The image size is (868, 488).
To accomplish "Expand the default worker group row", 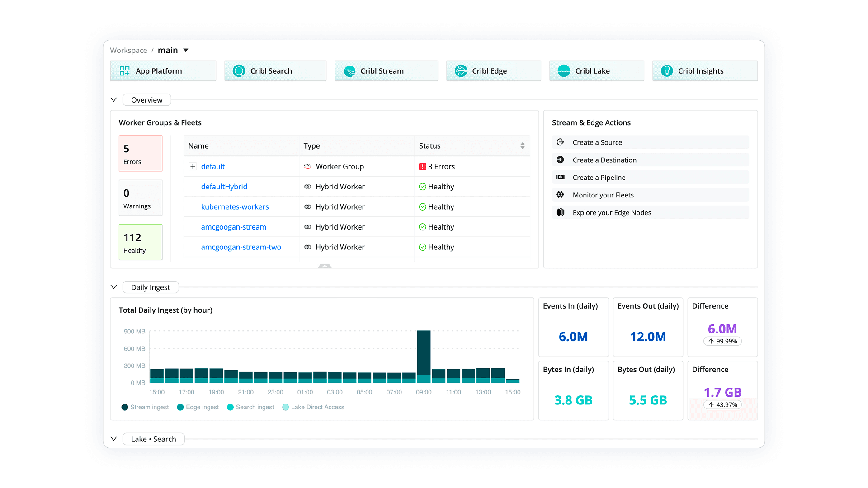I will tap(193, 166).
